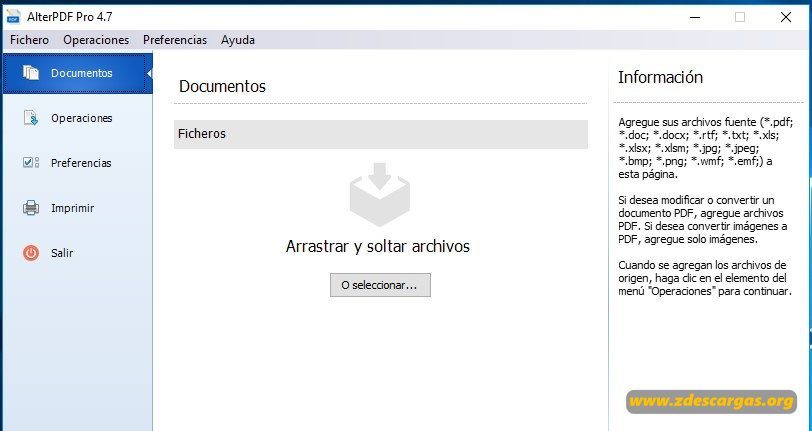This screenshot has height=431, width=812.
Task: Click the Imprimir printer icon
Action: point(31,208)
